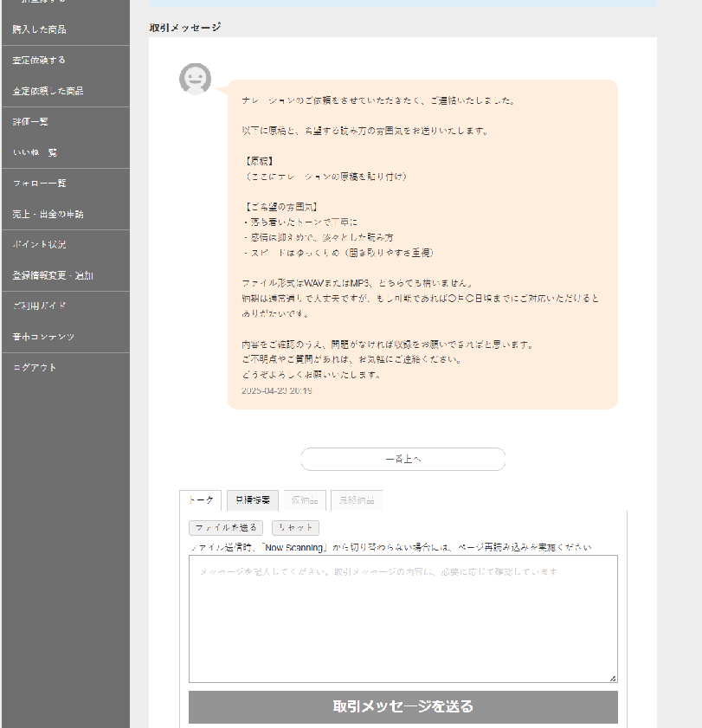Click the textarea resize handle corner

point(613,678)
